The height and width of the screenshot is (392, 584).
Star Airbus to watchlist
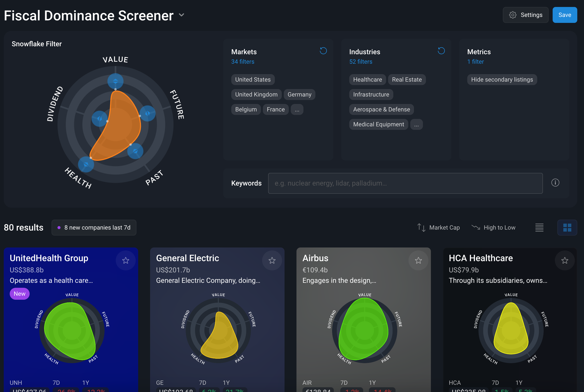point(418,260)
